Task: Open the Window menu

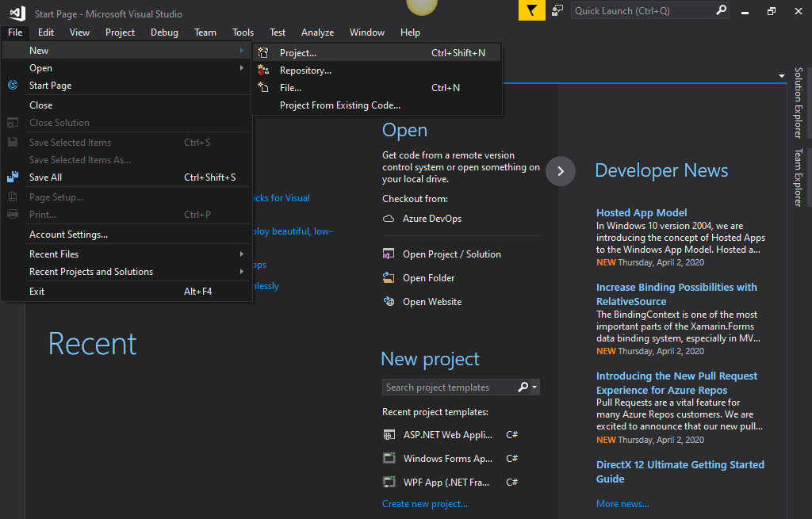Action: (367, 32)
